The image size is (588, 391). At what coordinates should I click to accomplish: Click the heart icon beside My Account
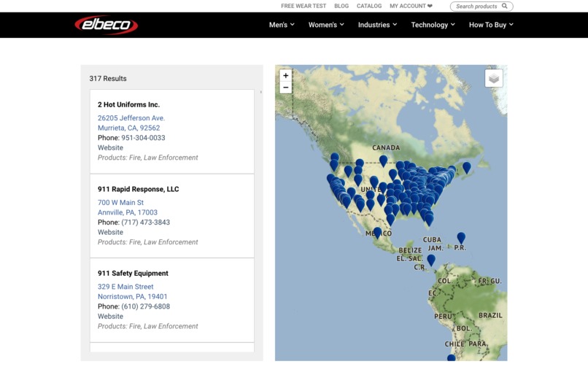[430, 6]
